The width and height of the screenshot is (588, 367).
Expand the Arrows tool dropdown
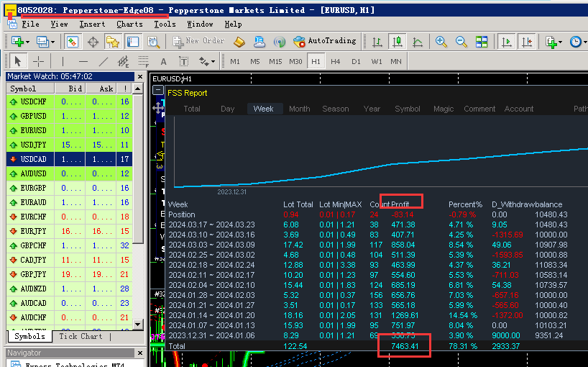click(x=213, y=62)
